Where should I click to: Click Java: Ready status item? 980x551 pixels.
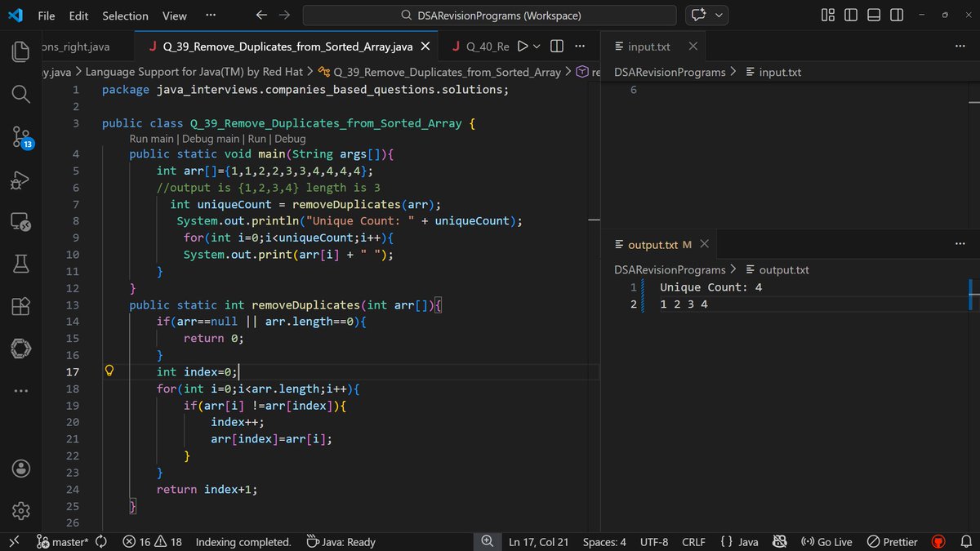(341, 542)
